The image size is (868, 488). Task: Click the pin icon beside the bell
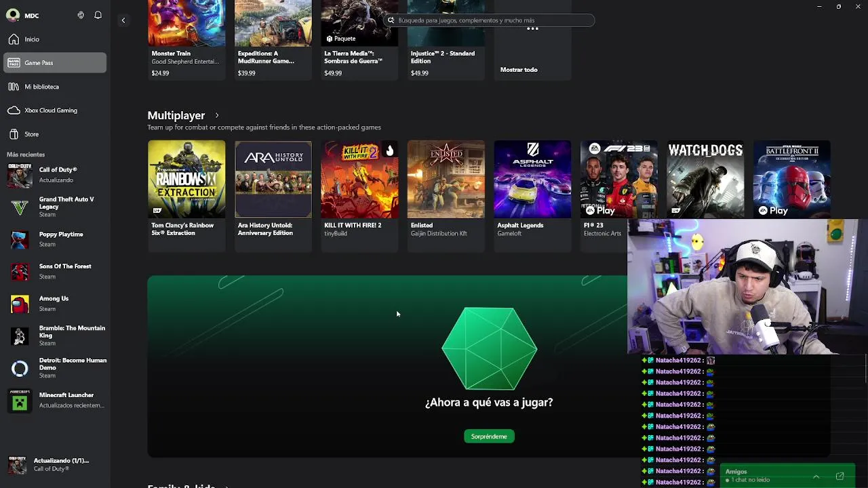click(x=81, y=15)
